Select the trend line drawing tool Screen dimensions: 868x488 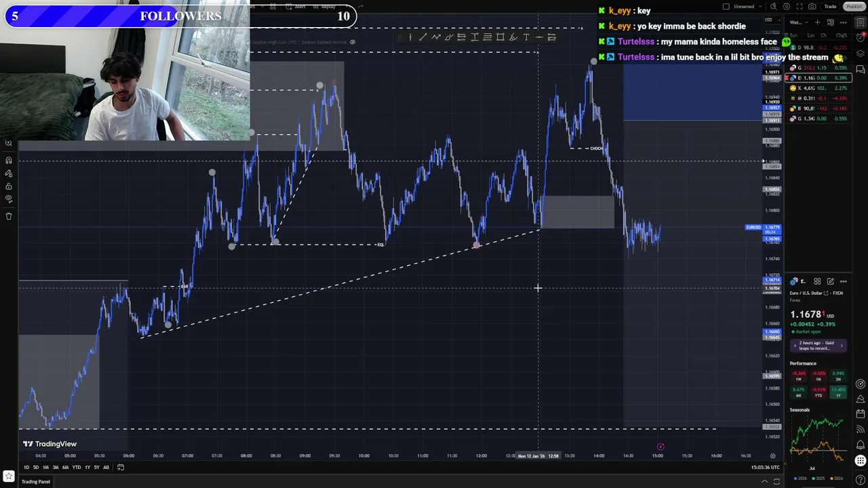click(422, 37)
